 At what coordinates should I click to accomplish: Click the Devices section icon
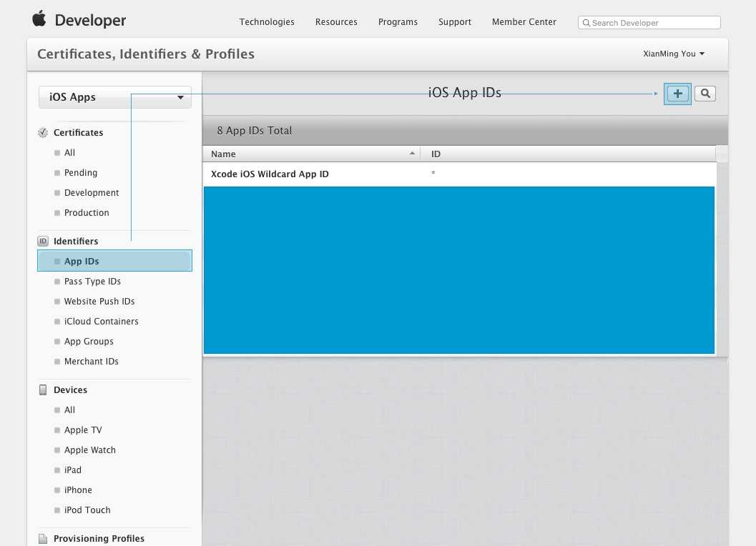click(x=43, y=390)
